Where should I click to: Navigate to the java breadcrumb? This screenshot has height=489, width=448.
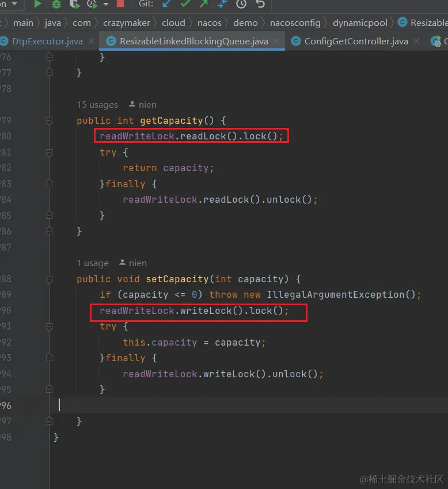(52, 23)
